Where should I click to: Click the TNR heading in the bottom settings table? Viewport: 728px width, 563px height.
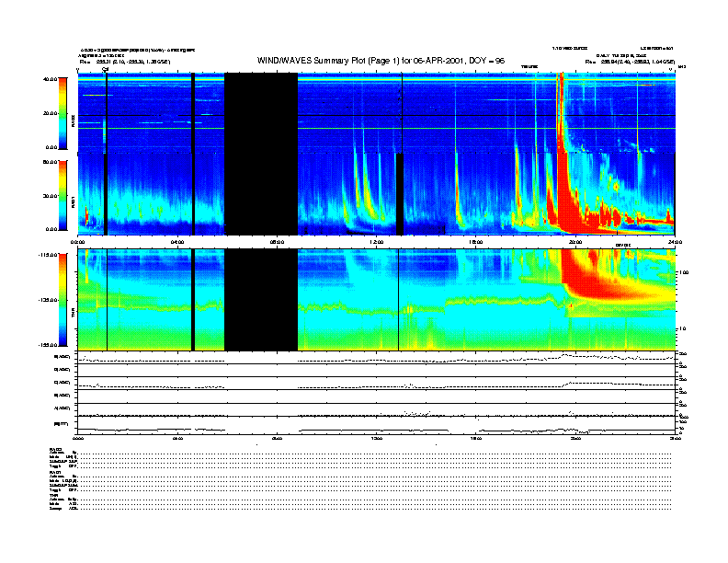click(53, 496)
